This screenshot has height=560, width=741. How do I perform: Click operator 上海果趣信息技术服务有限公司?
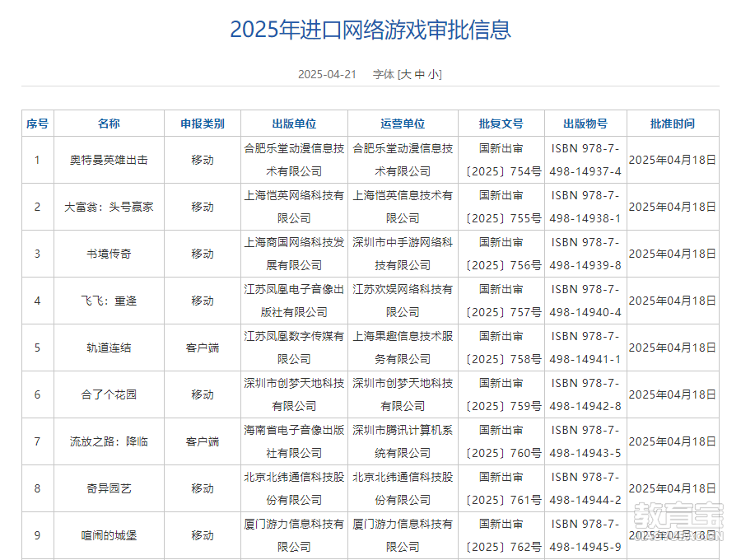(x=403, y=348)
